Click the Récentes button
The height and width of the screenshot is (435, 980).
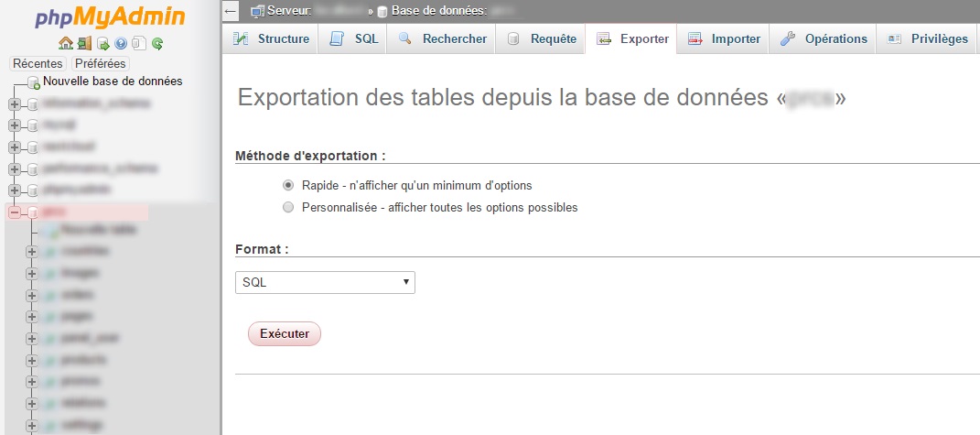[x=38, y=64]
